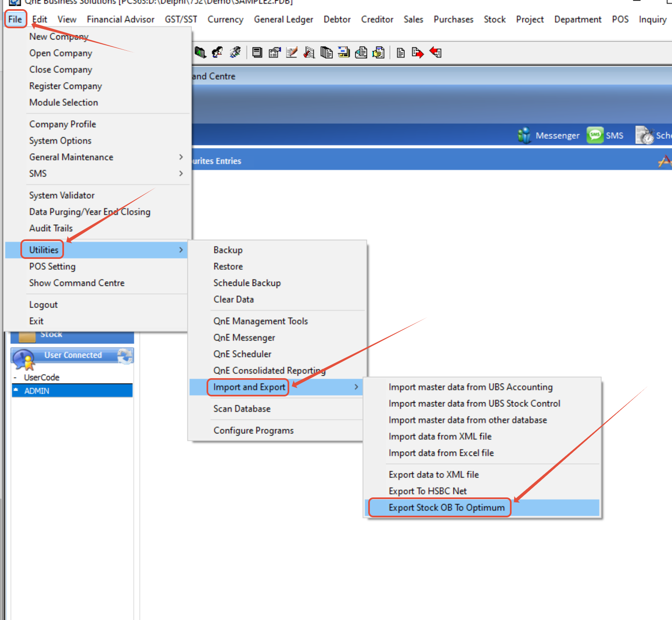
Task: Click the Scheduler clock icon
Action: coord(645,135)
